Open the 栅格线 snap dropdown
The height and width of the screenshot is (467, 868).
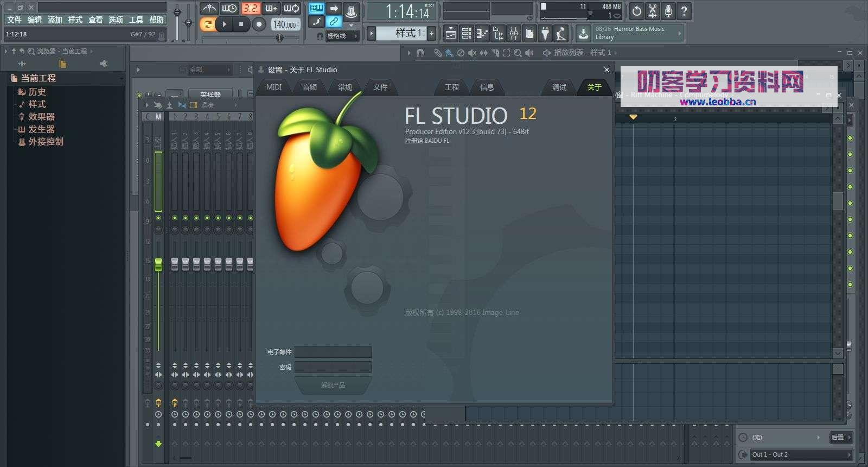342,36
